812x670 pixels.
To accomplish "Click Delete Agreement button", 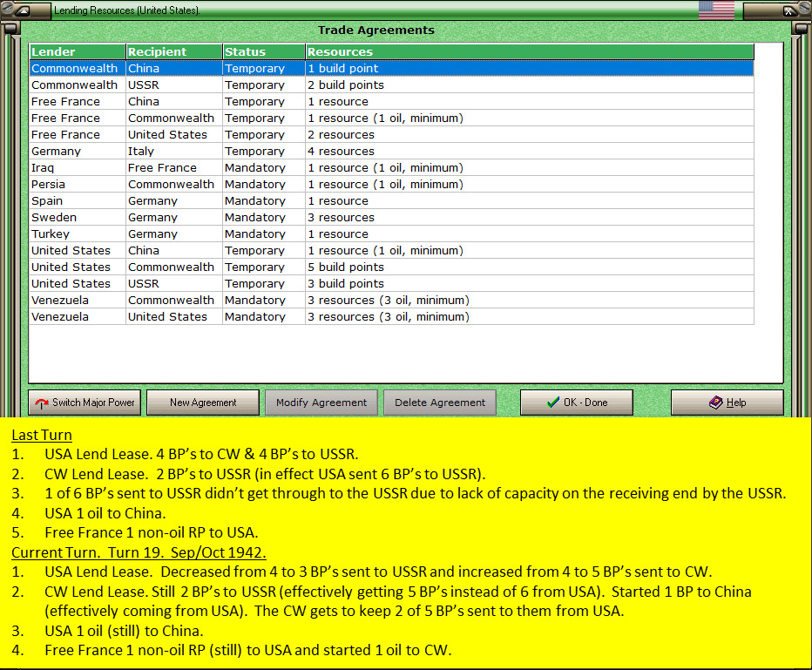I will point(440,403).
